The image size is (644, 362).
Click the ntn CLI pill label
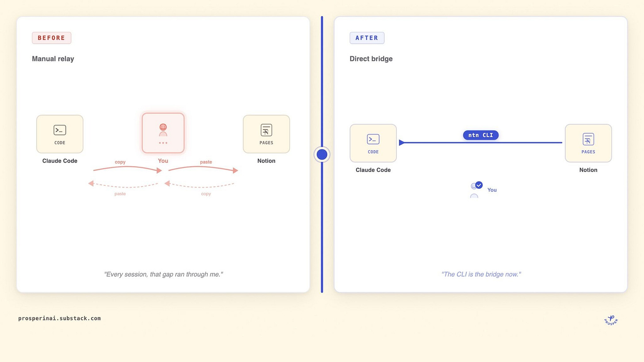(x=481, y=135)
